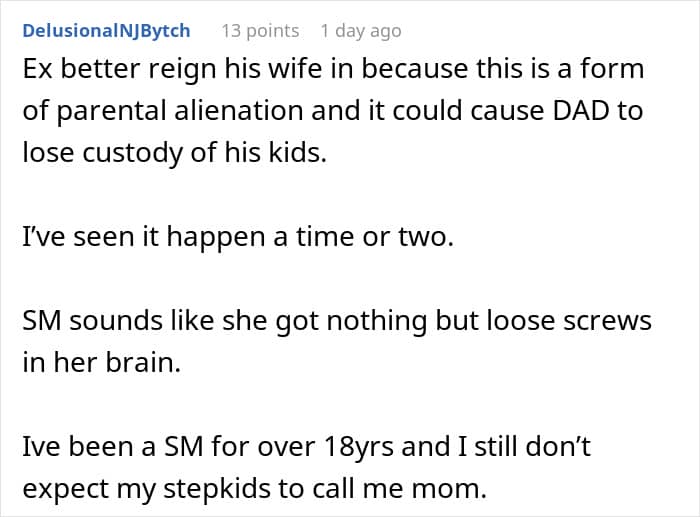The height and width of the screenshot is (517, 700).
Task: Open the DelusionalNJBytch user profile link
Action: (106, 31)
